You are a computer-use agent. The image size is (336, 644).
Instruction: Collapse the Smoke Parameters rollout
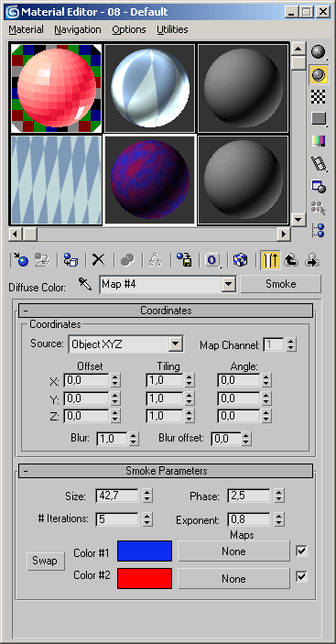coord(166,471)
